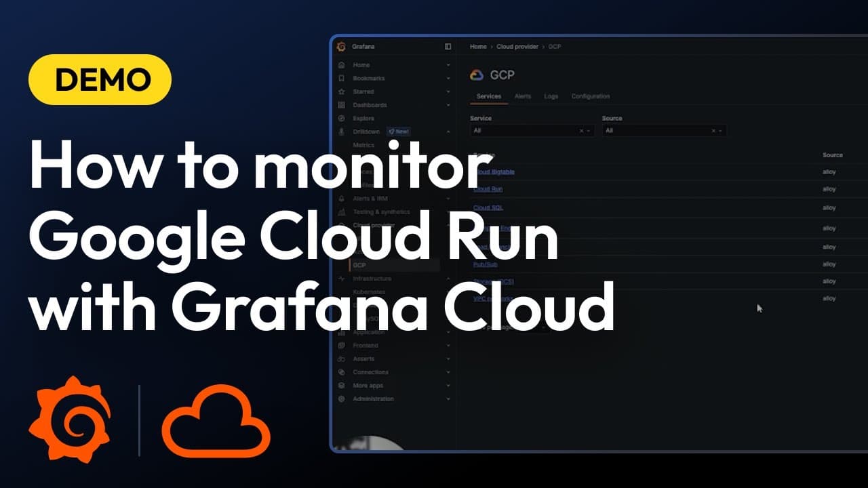
Task: Click the Explore compass icon
Action: coord(341,119)
